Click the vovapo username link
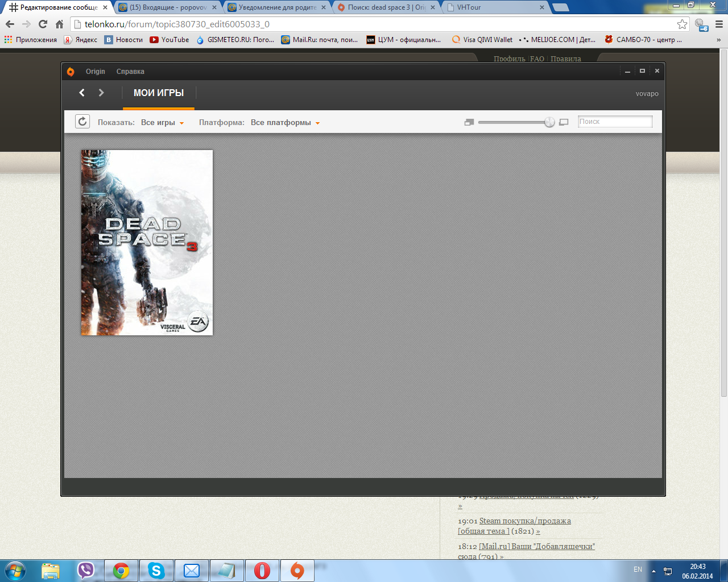This screenshot has height=582, width=728. click(647, 94)
